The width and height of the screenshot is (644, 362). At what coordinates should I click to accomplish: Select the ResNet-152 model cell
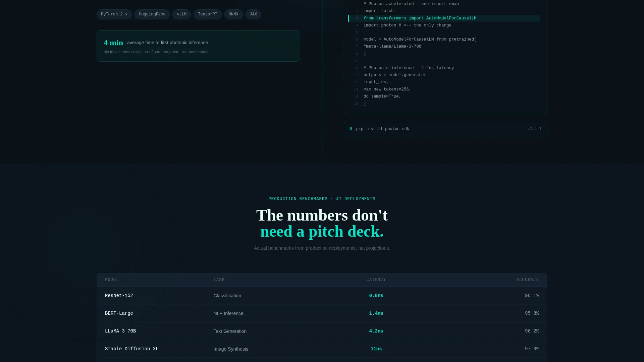pos(119,296)
